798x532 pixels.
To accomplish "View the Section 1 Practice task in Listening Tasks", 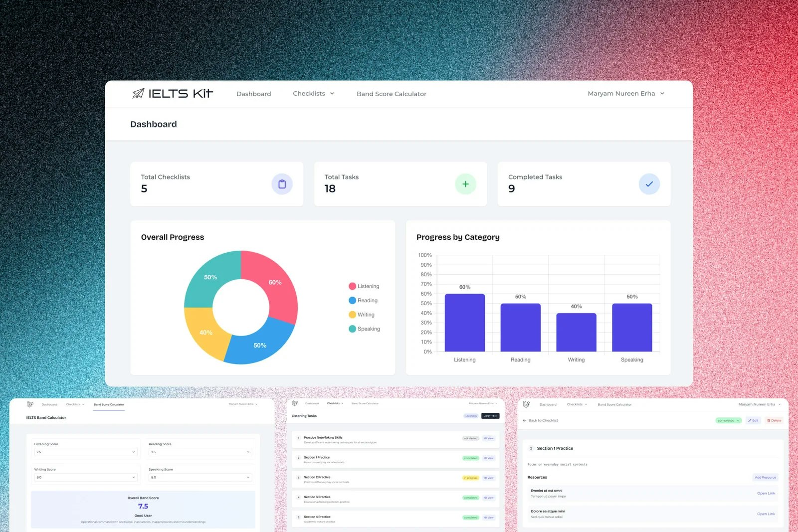I will pyautogui.click(x=489, y=458).
